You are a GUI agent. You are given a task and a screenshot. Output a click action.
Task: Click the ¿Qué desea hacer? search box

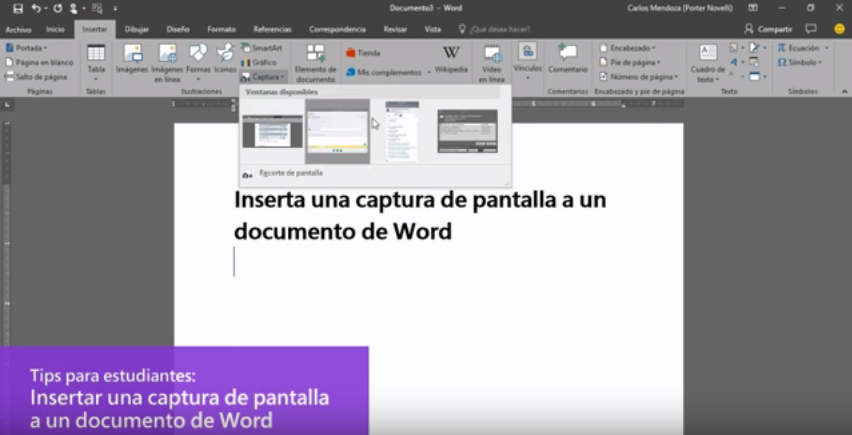click(497, 29)
